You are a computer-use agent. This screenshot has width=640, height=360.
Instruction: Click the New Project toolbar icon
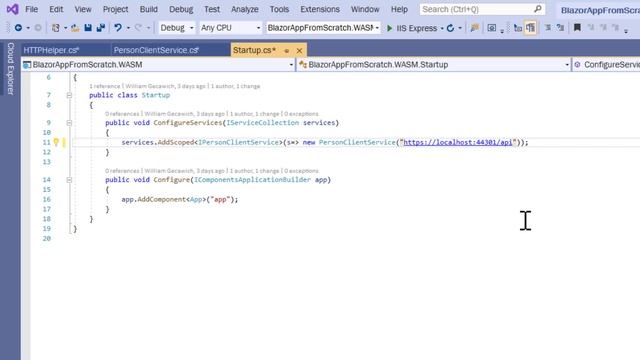[x=56, y=28]
